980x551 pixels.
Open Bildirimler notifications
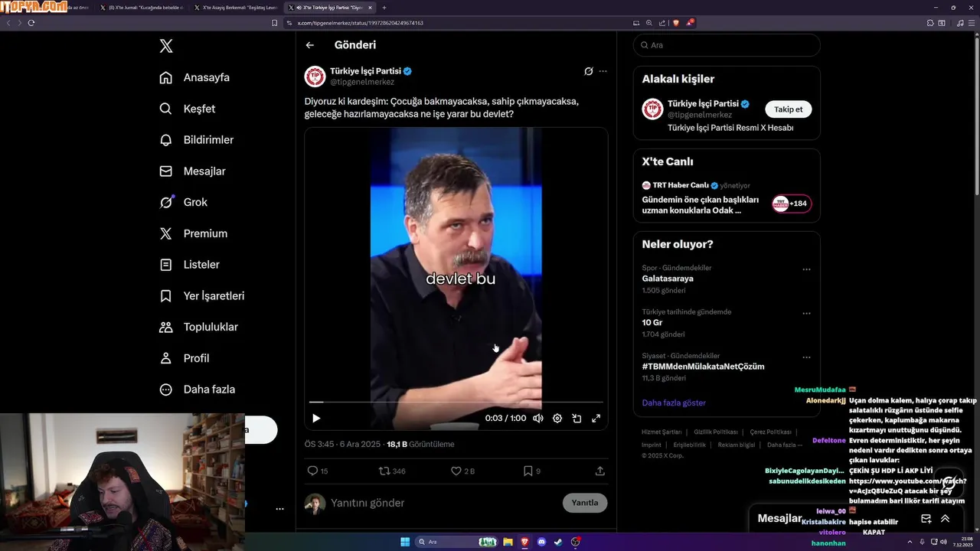tap(197, 140)
